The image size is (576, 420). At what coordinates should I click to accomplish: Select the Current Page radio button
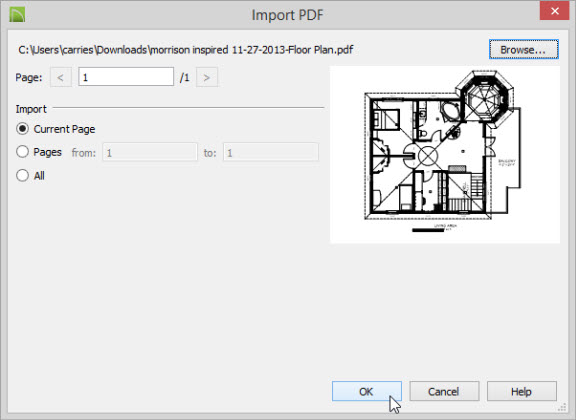(22, 129)
